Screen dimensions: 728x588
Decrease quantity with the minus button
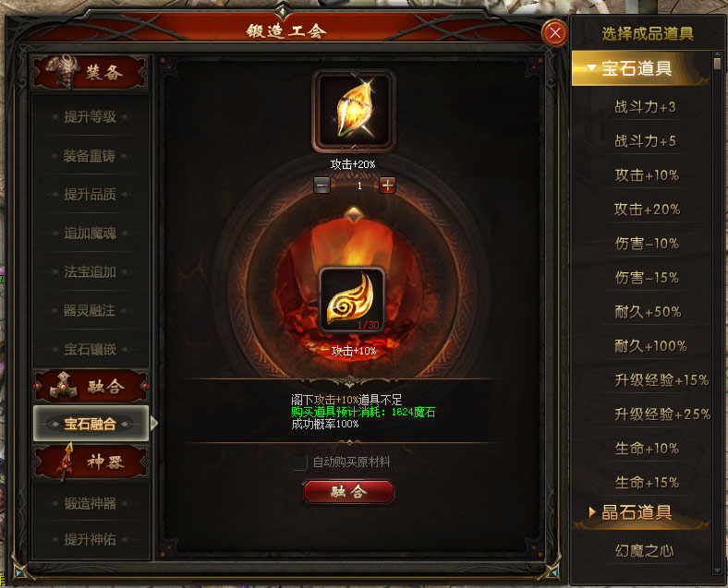[x=322, y=185]
